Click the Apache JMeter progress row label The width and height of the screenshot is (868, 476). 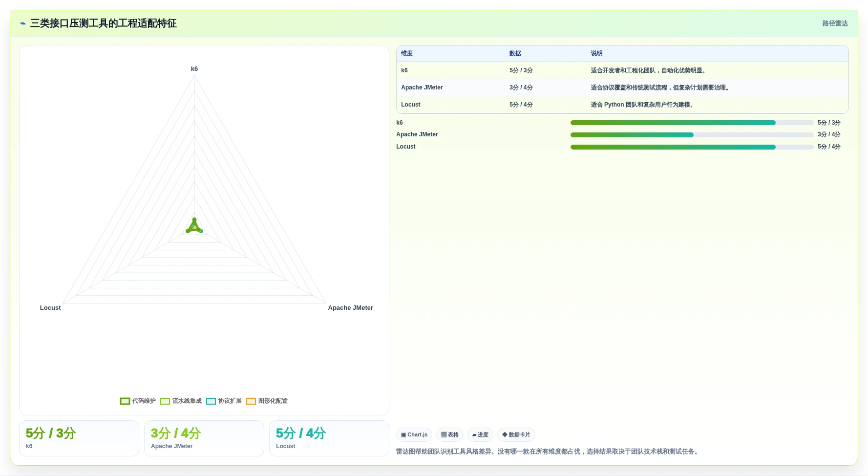[x=417, y=134]
